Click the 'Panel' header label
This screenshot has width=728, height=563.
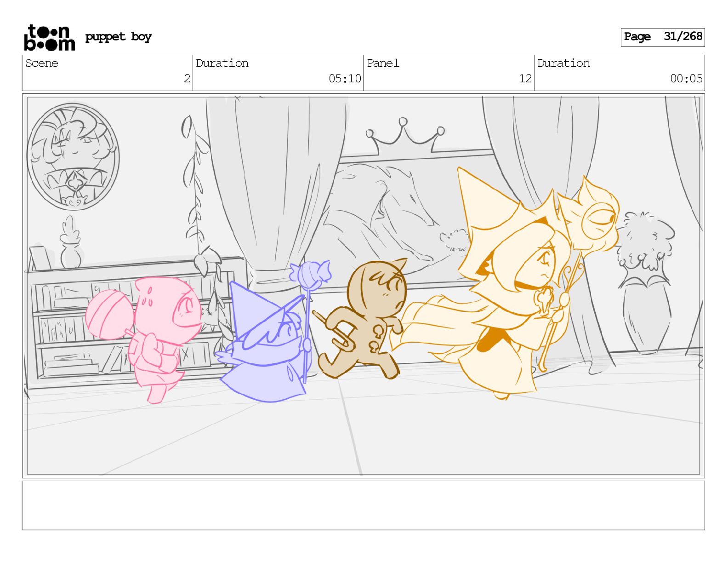click(383, 63)
